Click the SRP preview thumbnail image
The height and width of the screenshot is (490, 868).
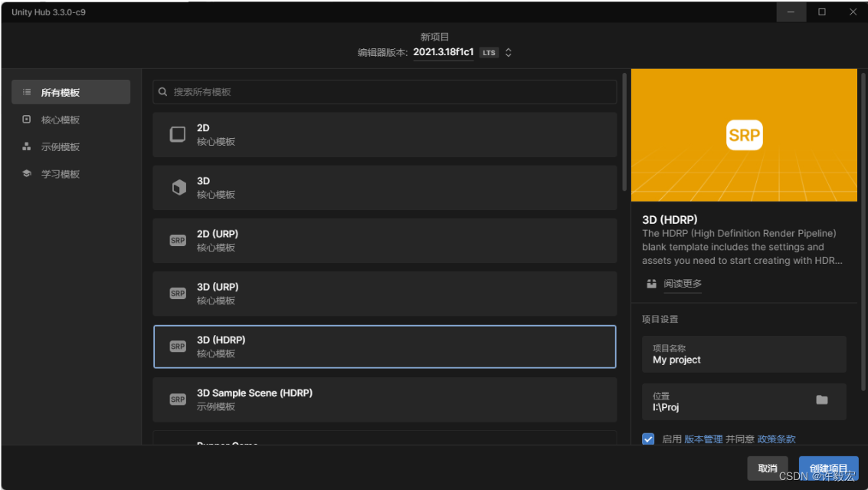click(x=744, y=135)
